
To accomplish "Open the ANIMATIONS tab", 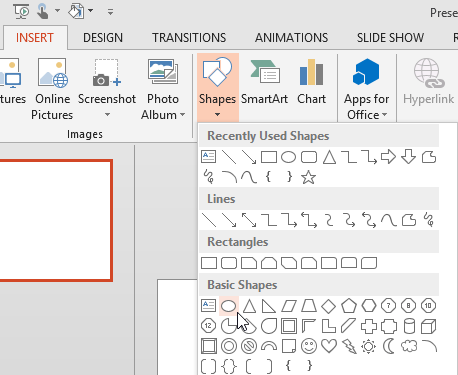I will point(292,38).
